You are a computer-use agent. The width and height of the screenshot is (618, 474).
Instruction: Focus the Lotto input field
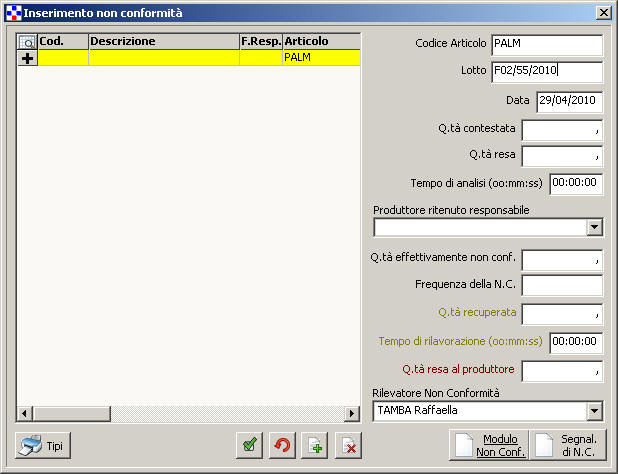click(x=546, y=71)
